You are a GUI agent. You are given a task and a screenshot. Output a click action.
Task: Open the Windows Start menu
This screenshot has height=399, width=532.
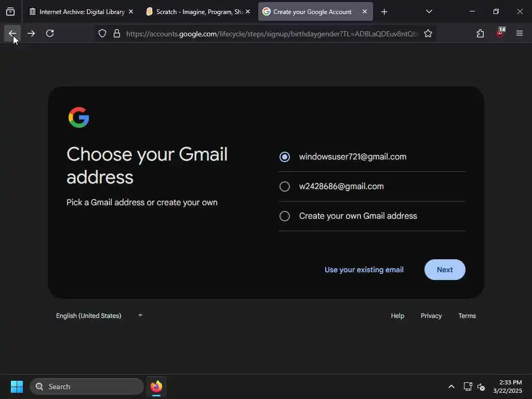(17, 387)
